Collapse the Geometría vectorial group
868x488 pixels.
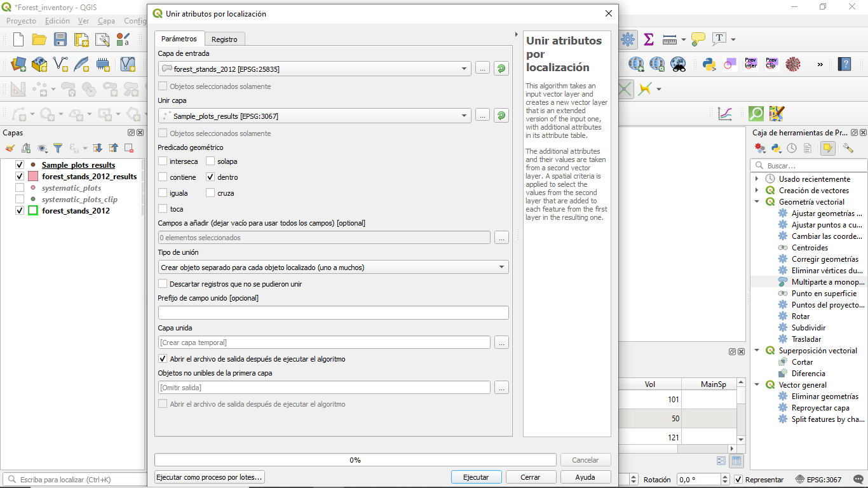pos(757,201)
